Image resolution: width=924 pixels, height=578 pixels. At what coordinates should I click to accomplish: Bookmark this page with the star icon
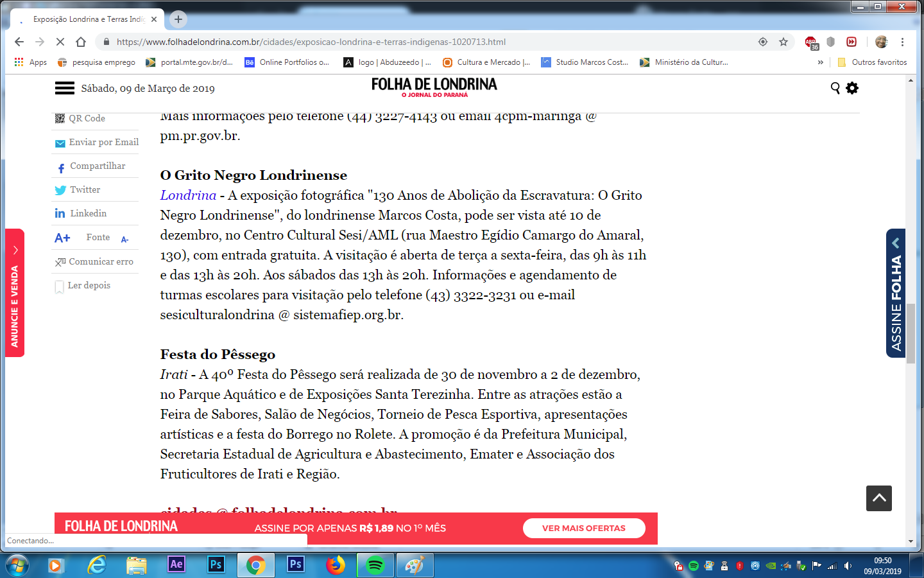783,42
